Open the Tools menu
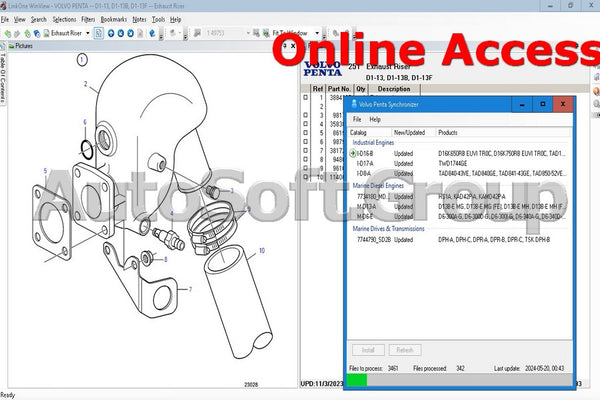The width and height of the screenshot is (600, 400). click(158, 20)
